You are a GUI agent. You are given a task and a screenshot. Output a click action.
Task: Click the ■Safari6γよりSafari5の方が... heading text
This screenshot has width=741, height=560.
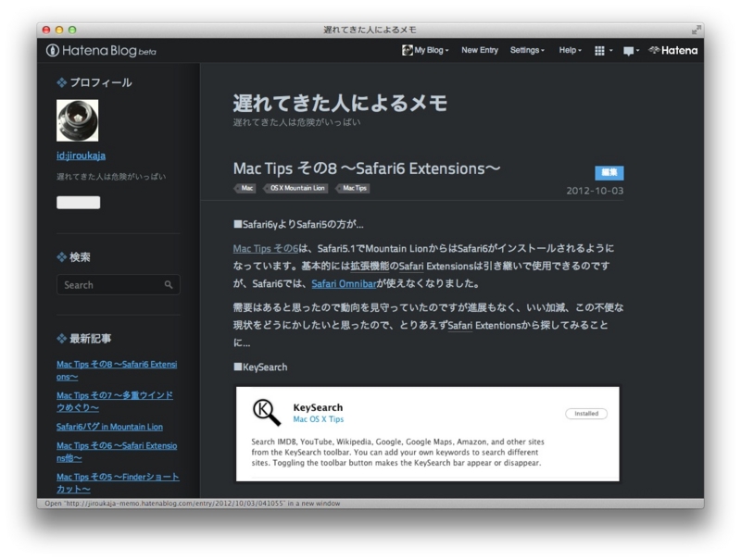tap(298, 224)
